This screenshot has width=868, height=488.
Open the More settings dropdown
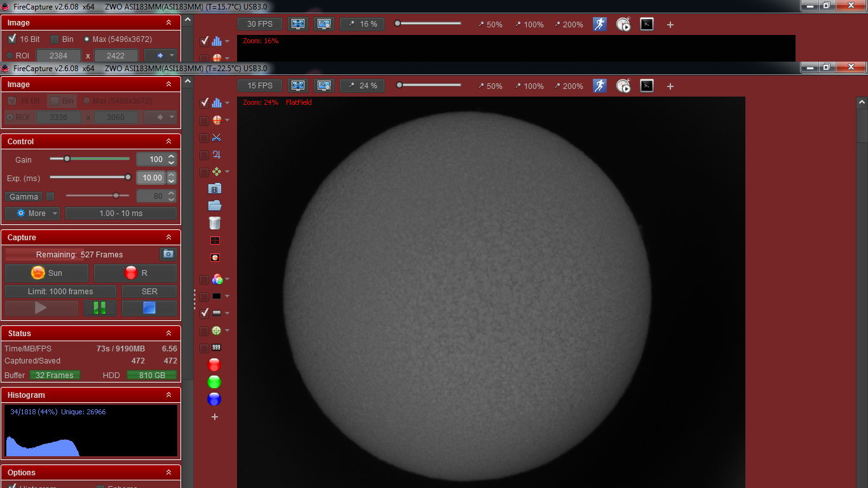click(x=32, y=213)
